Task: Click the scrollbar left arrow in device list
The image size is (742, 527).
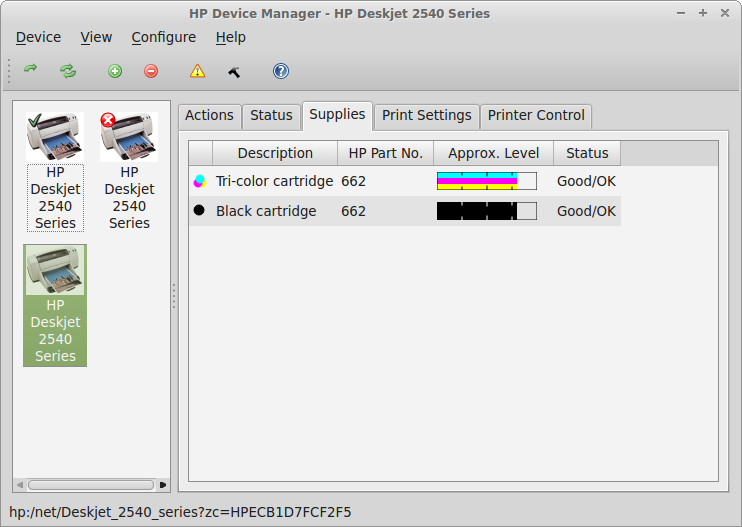Action: (20, 485)
